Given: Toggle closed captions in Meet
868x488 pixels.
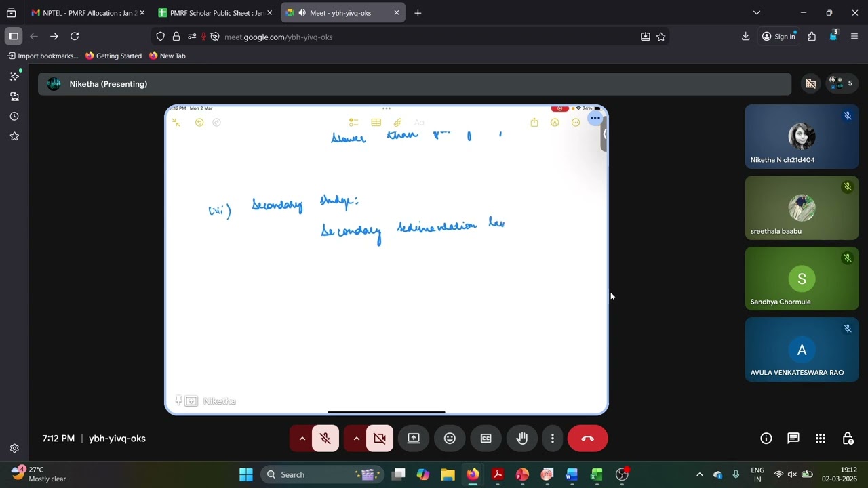Looking at the screenshot, I should 486,439.
